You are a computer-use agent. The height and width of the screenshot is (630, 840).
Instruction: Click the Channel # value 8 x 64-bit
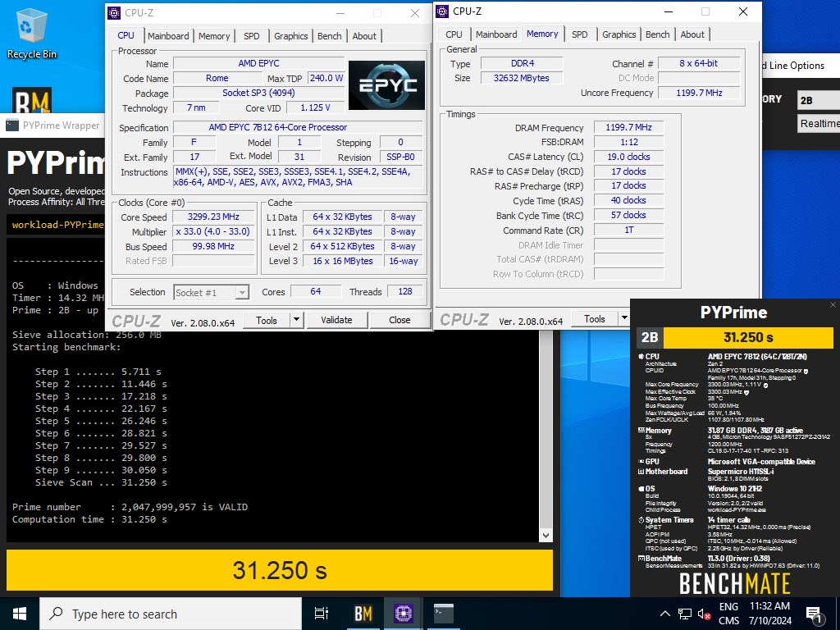[x=699, y=63]
